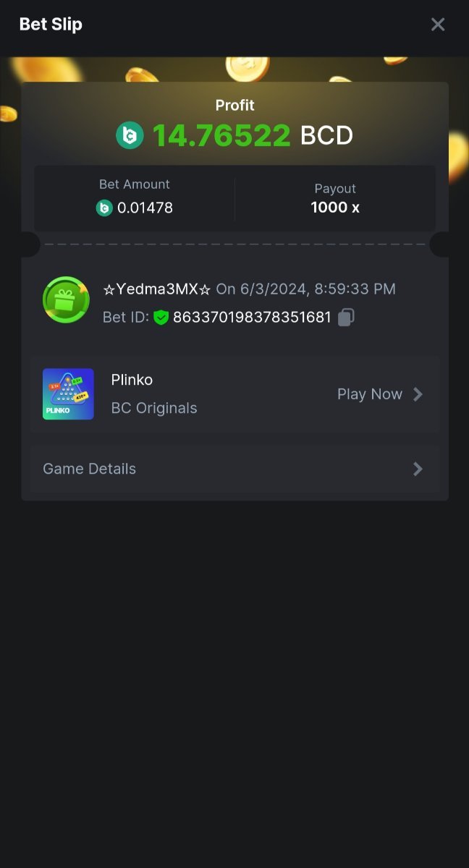The image size is (469, 868).
Task: Click the Plinko game title
Action: (132, 380)
